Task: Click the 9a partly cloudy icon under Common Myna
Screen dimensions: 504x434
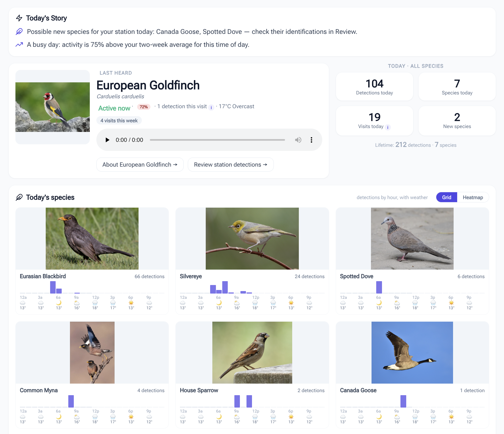Action: [77, 417]
